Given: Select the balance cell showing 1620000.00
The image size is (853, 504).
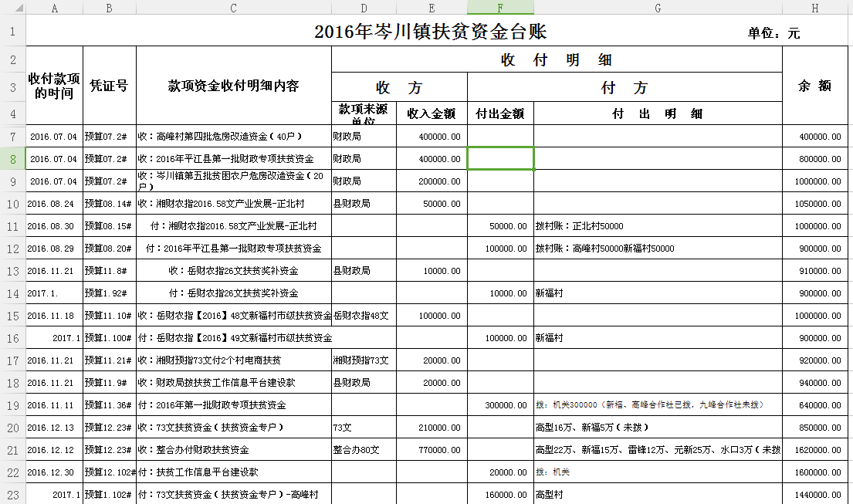Looking at the screenshot, I should [814, 449].
